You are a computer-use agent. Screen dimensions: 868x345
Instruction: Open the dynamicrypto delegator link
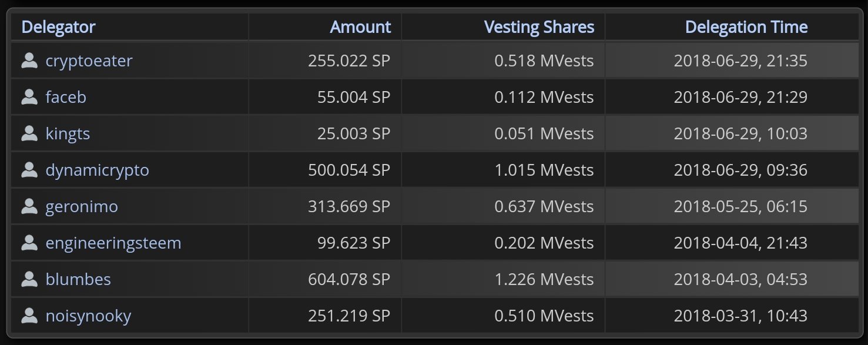click(x=98, y=170)
